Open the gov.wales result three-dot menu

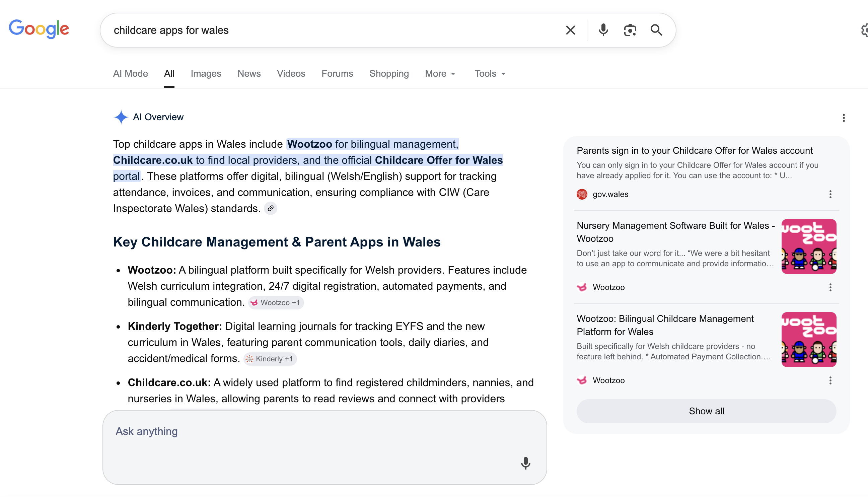pos(830,195)
